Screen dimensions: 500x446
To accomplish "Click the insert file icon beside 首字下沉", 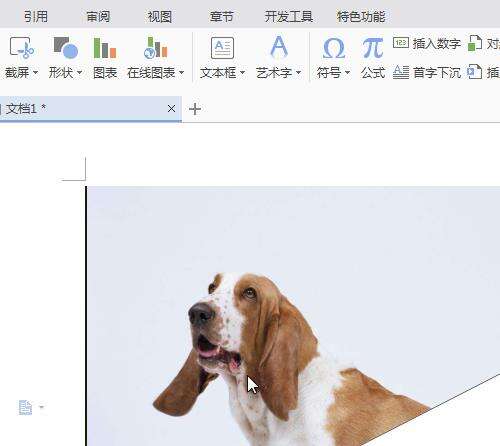I will pyautogui.click(x=475, y=71).
